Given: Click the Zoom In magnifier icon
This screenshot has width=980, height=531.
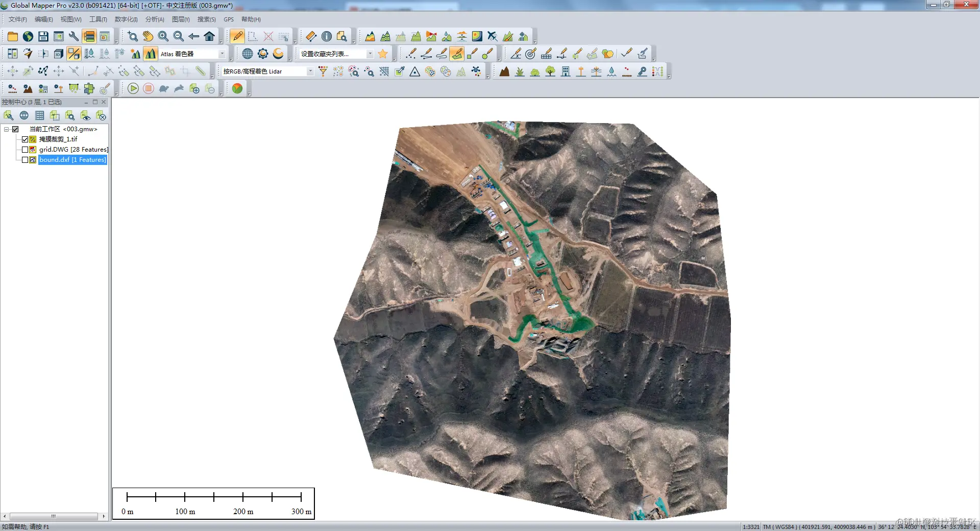Looking at the screenshot, I should pyautogui.click(x=163, y=36).
